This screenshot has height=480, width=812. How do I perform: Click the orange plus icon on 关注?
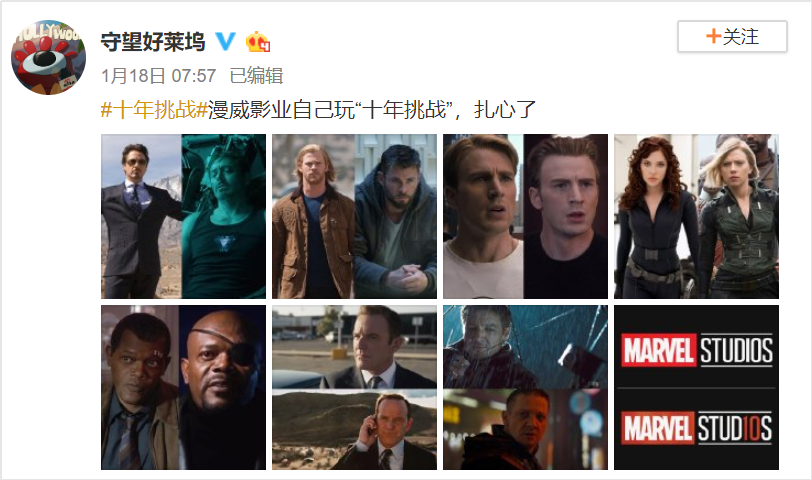tap(713, 36)
